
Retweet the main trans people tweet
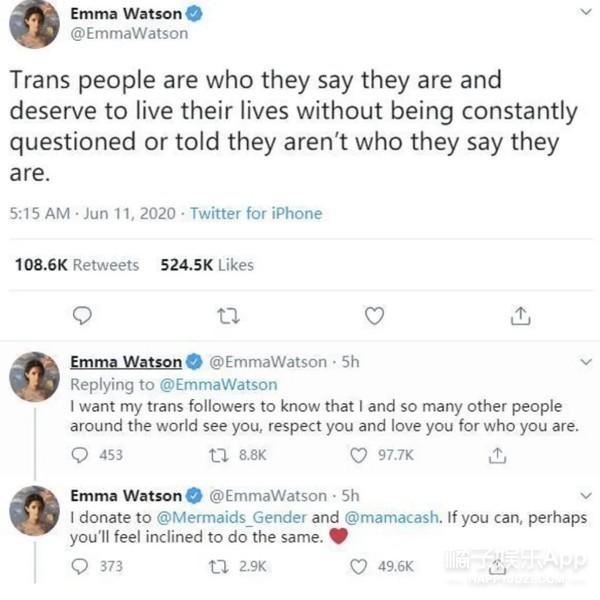pyautogui.click(x=229, y=316)
